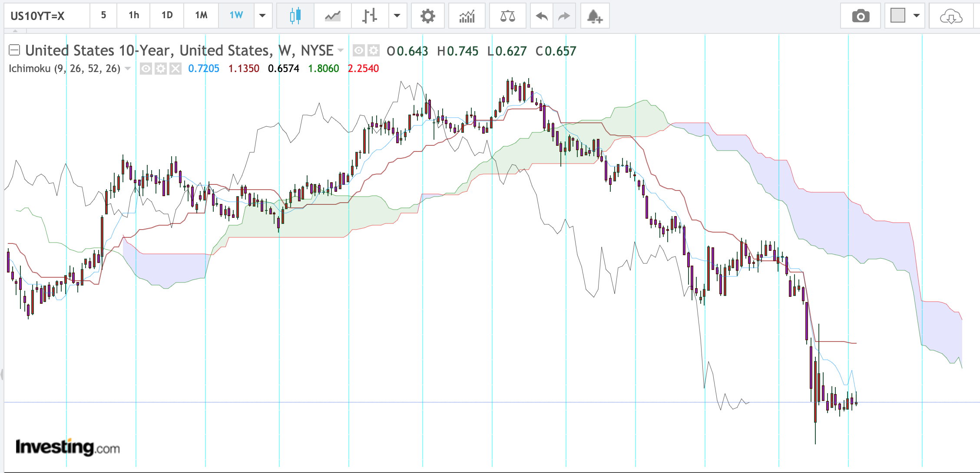
Task: Open chart settings gear icon
Action: pos(427,16)
